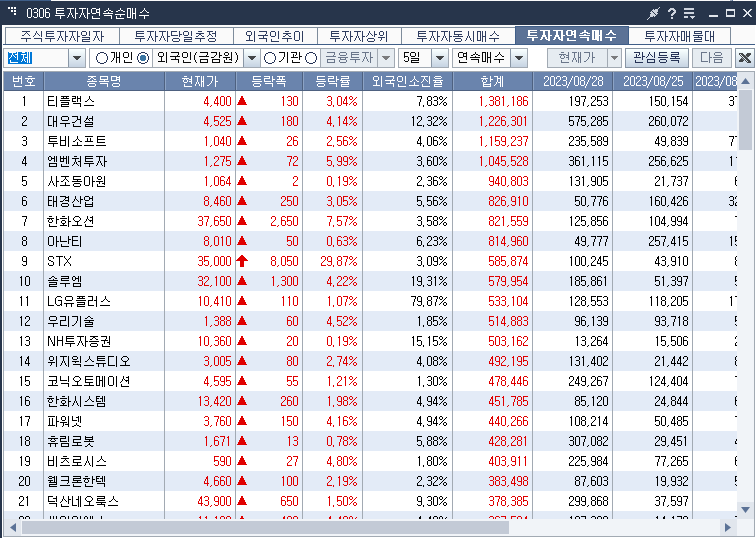Click the vertical scrollbar down arrow
756x538 pixels.
(x=745, y=509)
